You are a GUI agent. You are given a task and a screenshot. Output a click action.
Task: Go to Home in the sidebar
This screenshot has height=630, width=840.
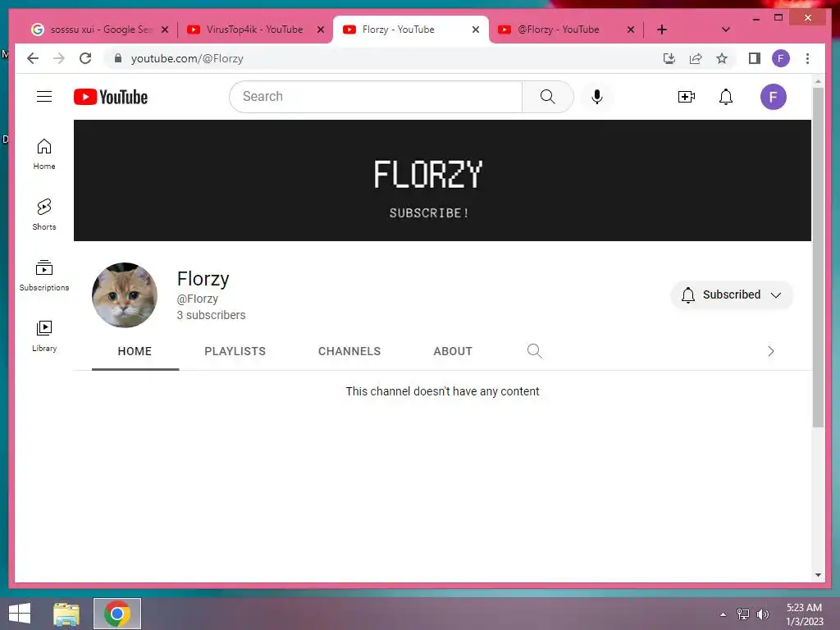coord(44,154)
